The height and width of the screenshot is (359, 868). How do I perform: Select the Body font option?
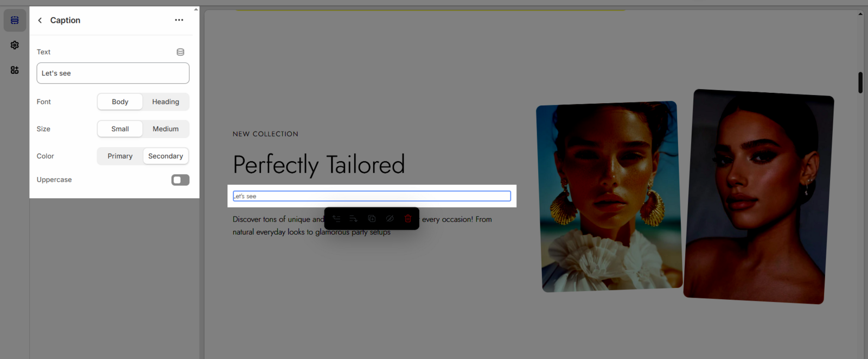point(120,102)
